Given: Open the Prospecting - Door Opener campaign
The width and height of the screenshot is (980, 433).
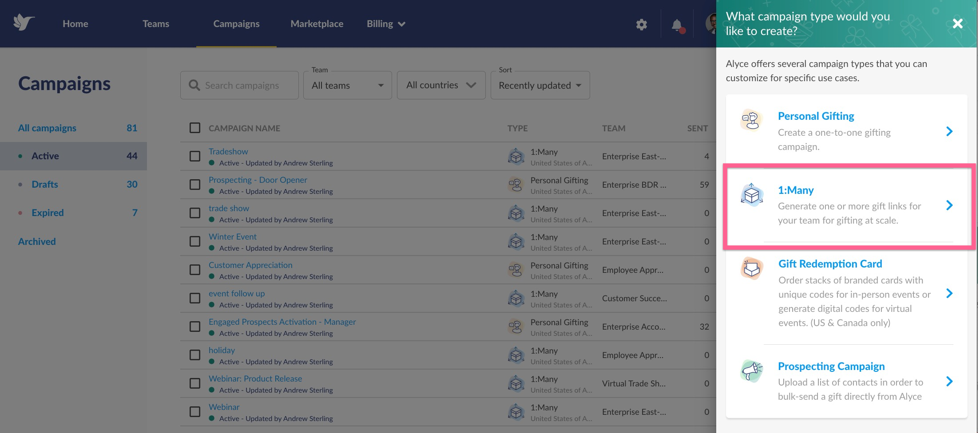Looking at the screenshot, I should coord(258,180).
